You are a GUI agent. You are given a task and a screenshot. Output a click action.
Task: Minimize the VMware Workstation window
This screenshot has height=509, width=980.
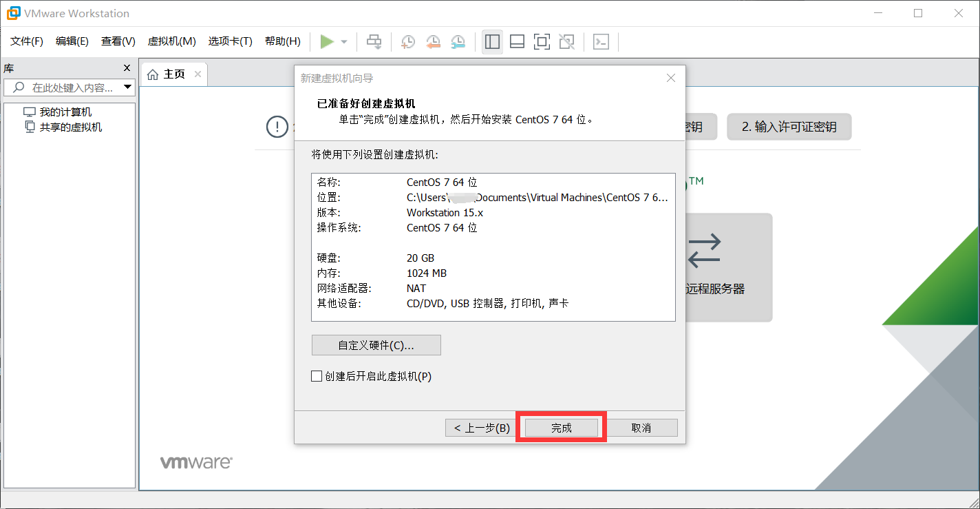(x=878, y=13)
